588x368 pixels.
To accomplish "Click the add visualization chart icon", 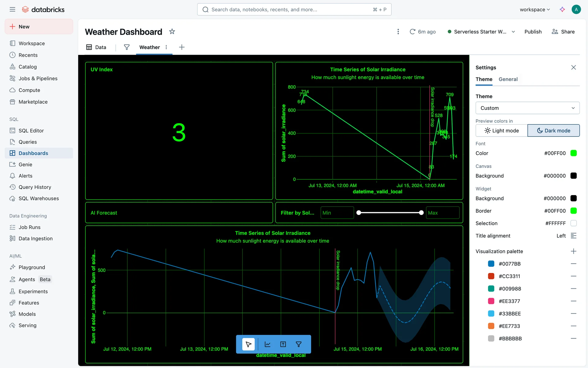I will click(267, 344).
